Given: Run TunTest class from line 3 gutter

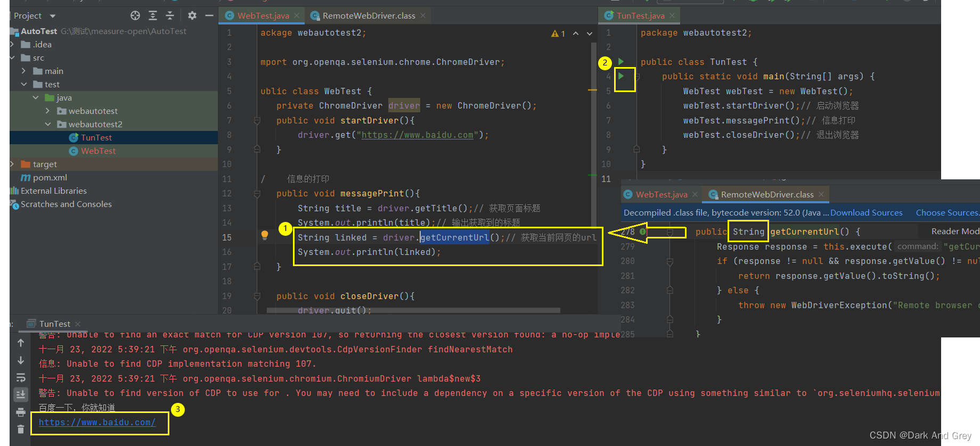Looking at the screenshot, I should pos(621,62).
